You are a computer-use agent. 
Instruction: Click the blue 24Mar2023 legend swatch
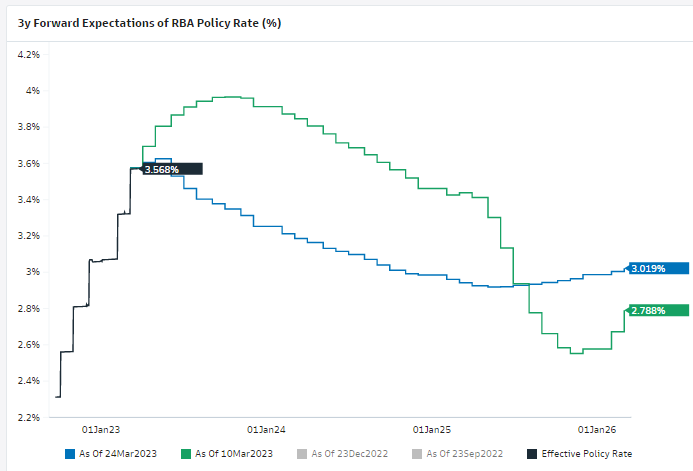click(x=71, y=453)
